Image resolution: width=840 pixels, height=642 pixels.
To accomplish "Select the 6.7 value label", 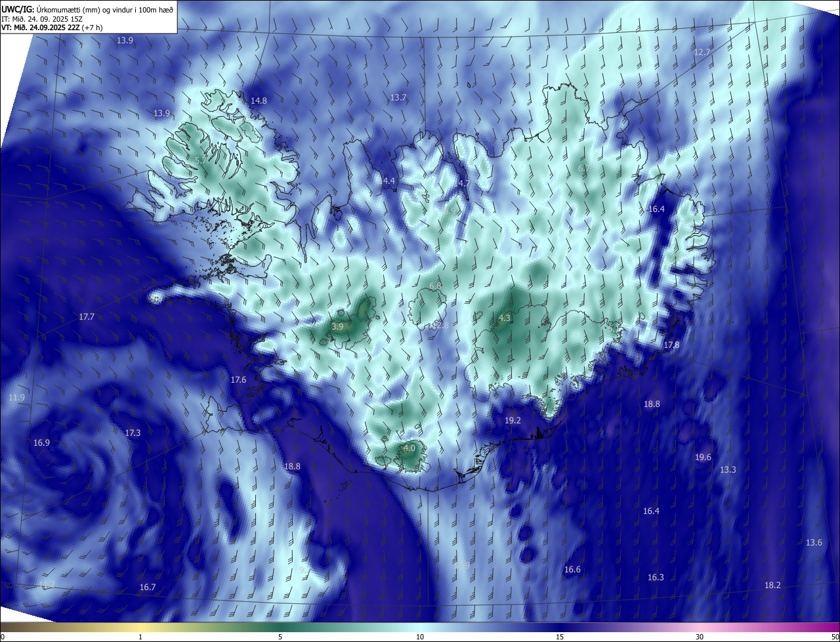I will point(583,168).
